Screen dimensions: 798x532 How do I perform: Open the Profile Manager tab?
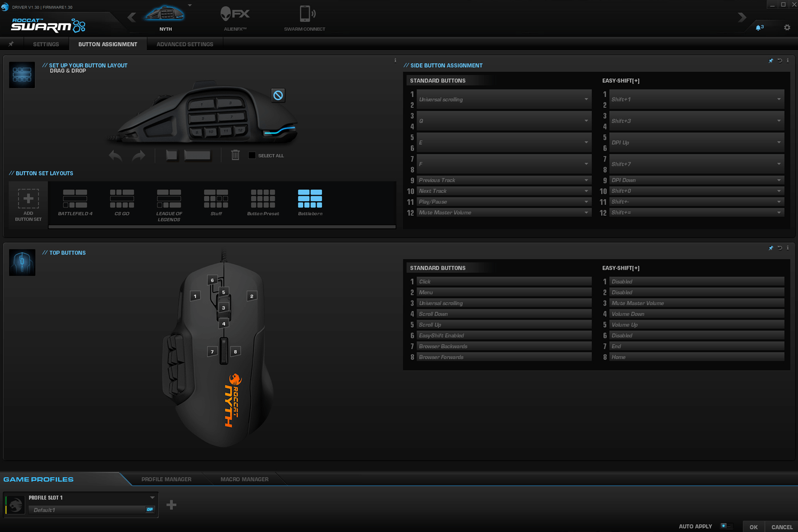click(167, 479)
